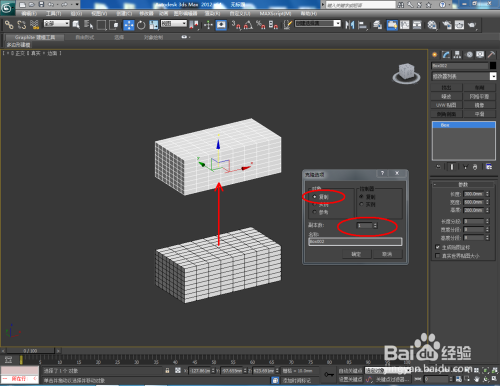Open the Material Editor icon

tap(432, 25)
